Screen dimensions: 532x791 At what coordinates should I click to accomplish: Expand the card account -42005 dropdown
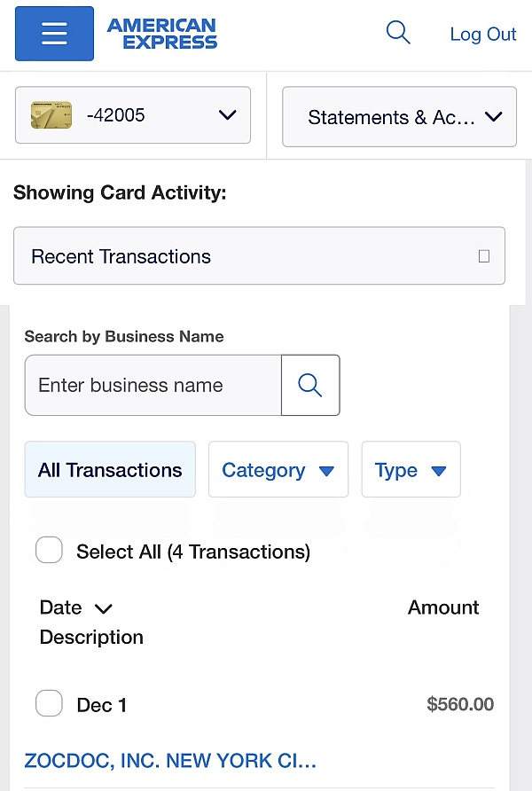click(x=227, y=115)
